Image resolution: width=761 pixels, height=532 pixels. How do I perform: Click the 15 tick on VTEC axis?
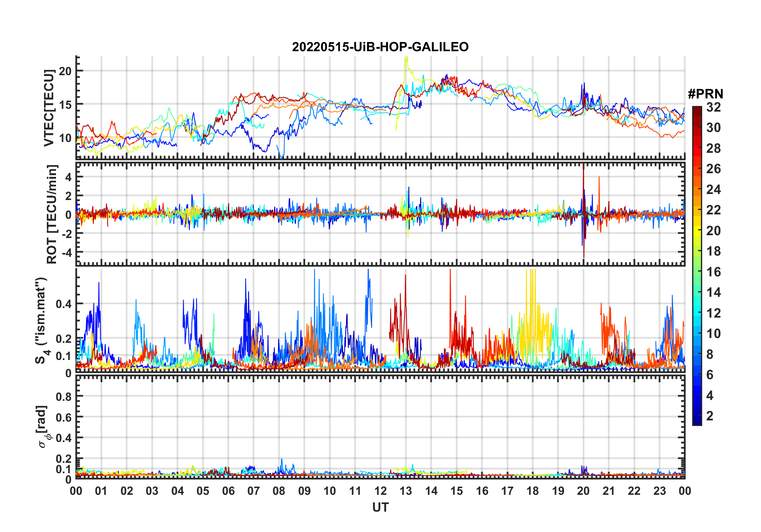click(x=65, y=105)
